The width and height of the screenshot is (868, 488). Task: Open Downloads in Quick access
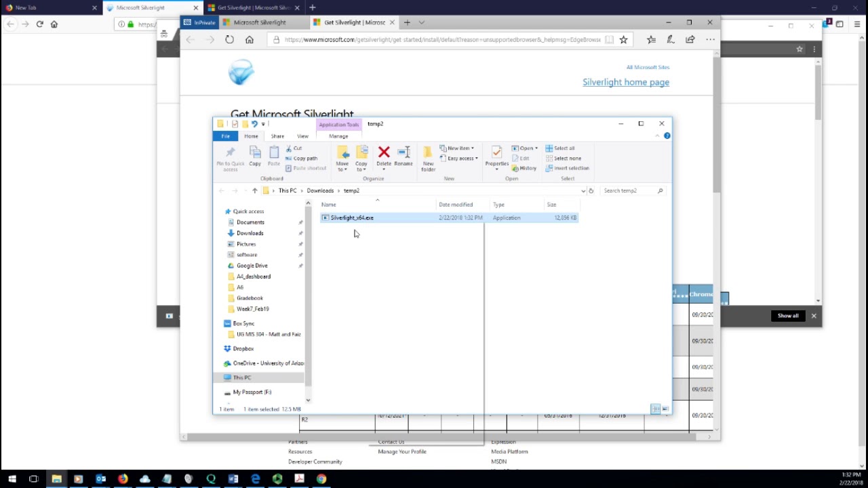coord(250,233)
